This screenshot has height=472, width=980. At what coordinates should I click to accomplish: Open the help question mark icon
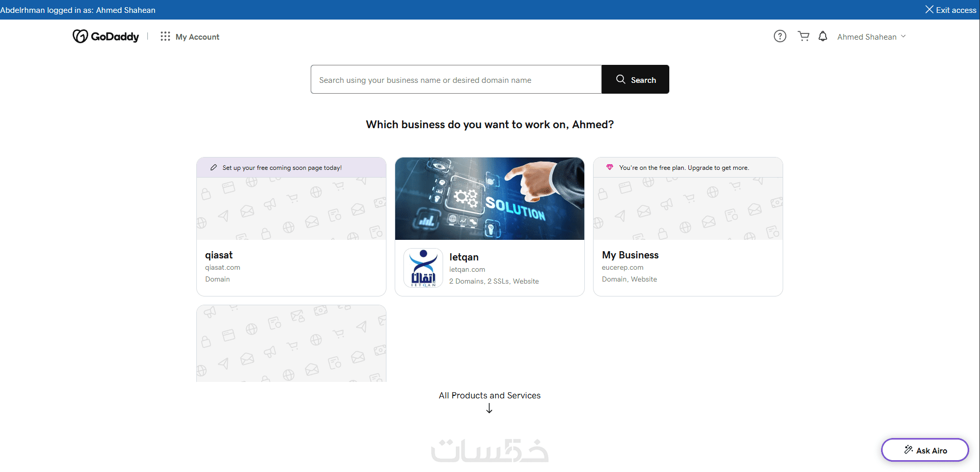click(x=780, y=36)
